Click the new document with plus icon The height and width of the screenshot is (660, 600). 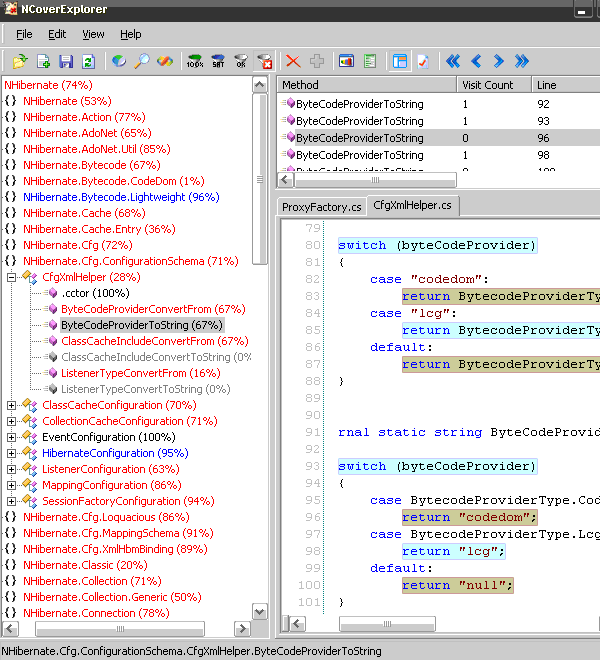click(x=43, y=61)
